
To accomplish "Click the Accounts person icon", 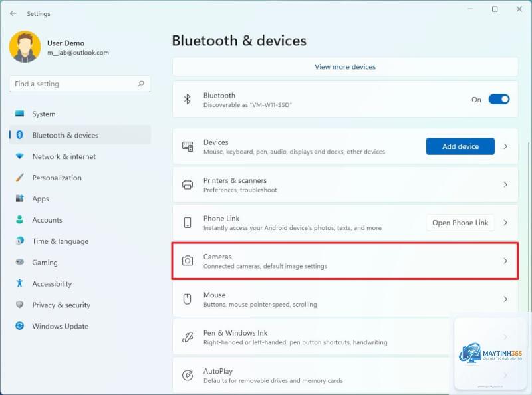I will 20,219.
